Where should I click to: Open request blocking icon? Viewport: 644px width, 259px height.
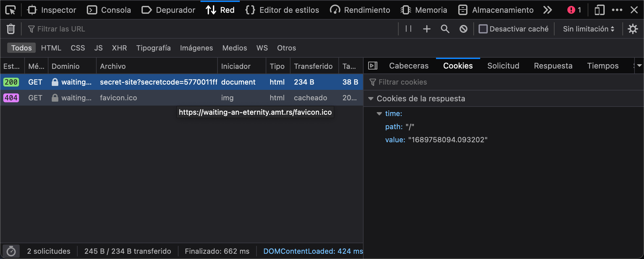(464, 29)
